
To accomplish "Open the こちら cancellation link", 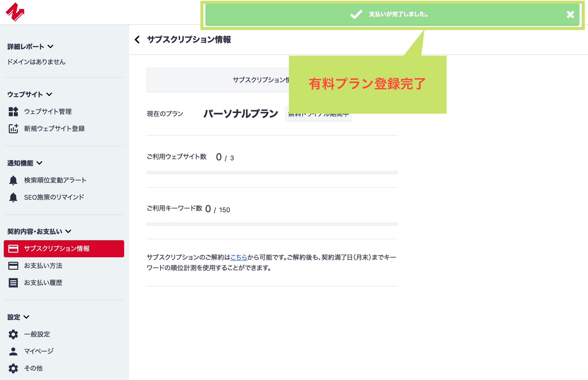I will click(x=238, y=257).
